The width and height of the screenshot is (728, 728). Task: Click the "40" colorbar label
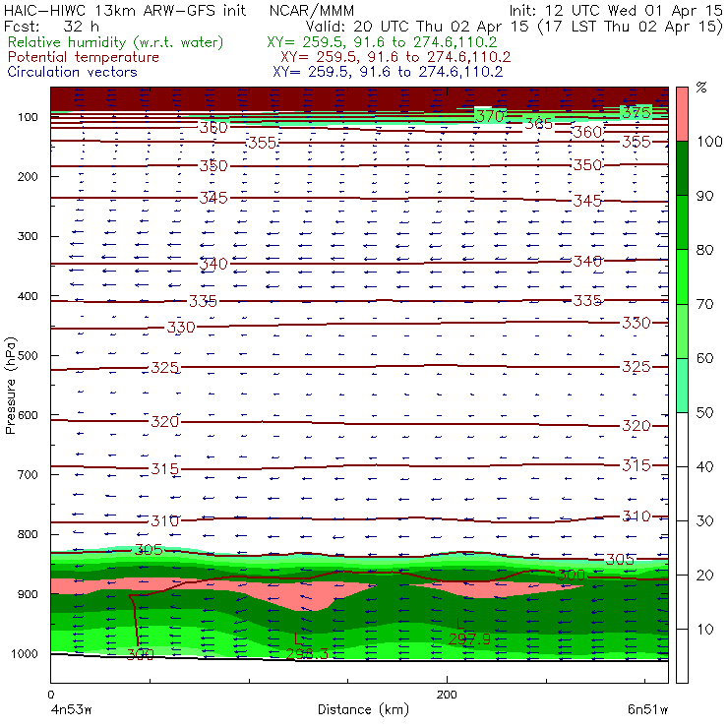coord(704,466)
